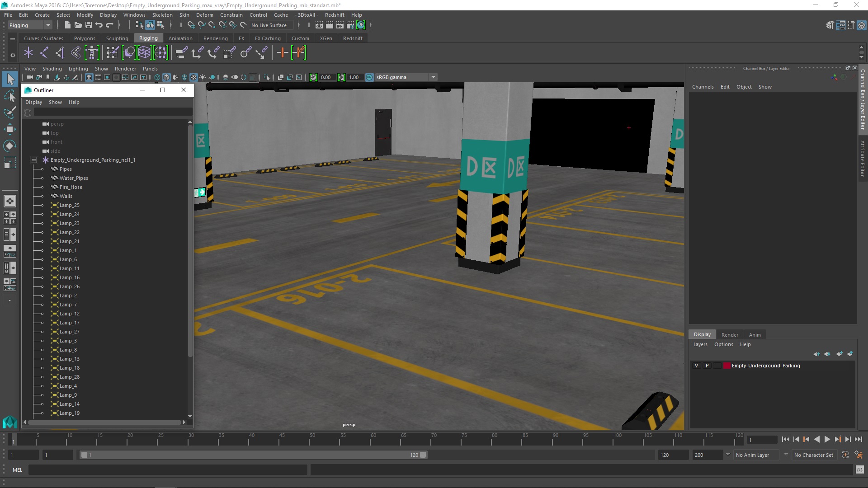Go to start of playback range
The height and width of the screenshot is (488, 868).
click(x=786, y=439)
